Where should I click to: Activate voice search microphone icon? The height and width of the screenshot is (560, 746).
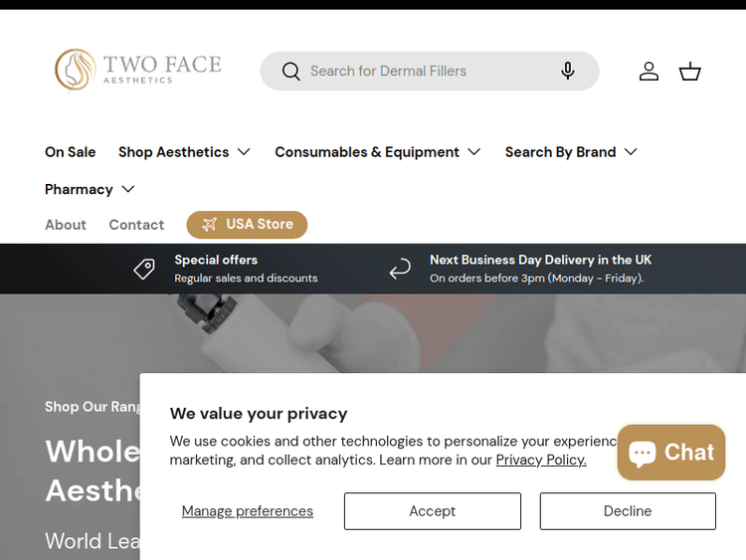567,71
